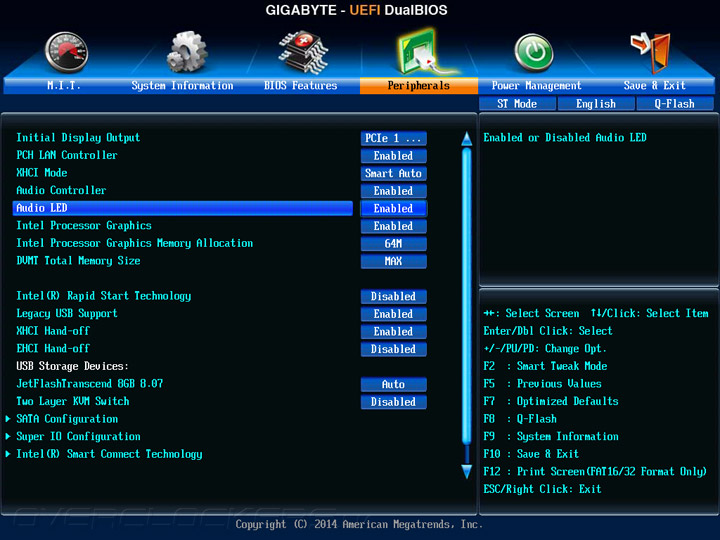
Task: Go to the BIOS Features tab
Action: [300, 85]
